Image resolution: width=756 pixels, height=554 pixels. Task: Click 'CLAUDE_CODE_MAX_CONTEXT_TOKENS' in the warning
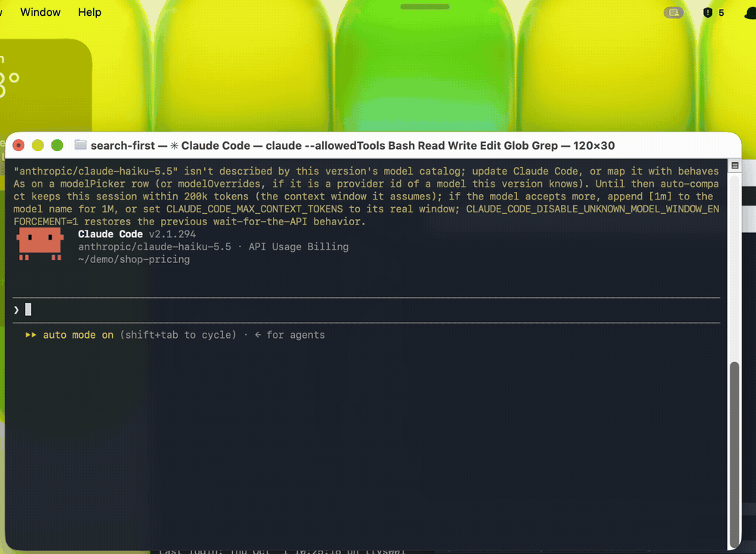point(255,209)
